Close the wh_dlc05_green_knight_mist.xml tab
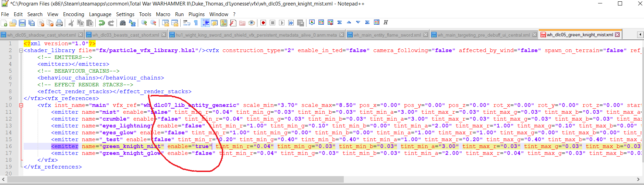644x185 pixels. point(617,35)
